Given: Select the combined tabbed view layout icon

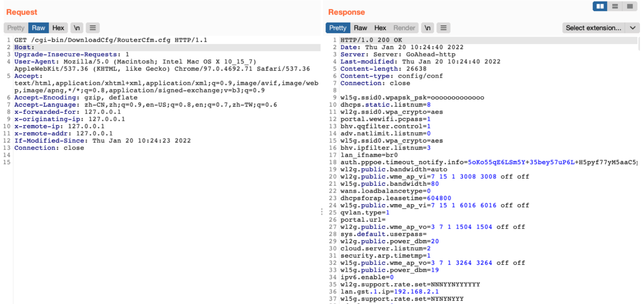Looking at the screenshot, I should pos(630,6).
